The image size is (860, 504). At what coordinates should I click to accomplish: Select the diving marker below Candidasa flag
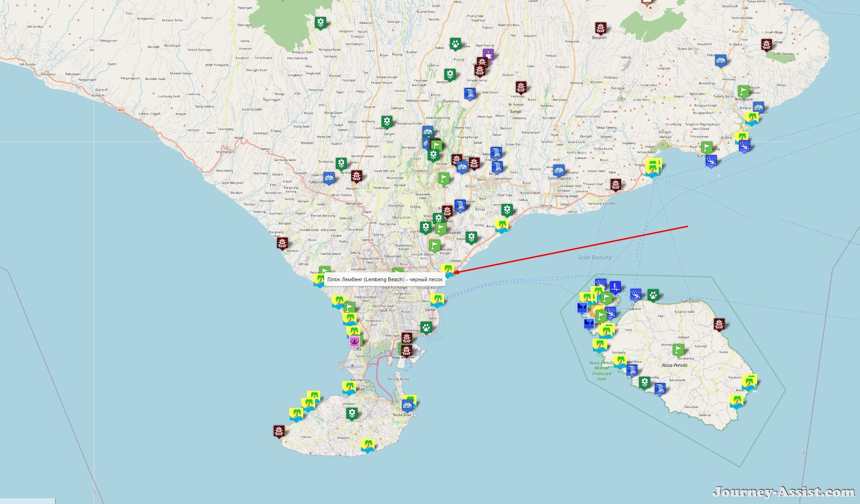tap(711, 161)
